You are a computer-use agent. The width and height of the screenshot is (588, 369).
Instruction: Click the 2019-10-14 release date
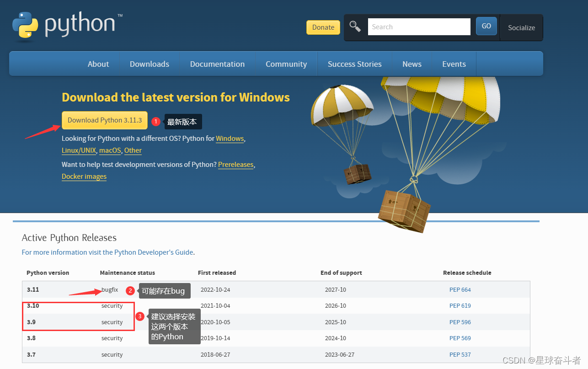coord(215,338)
